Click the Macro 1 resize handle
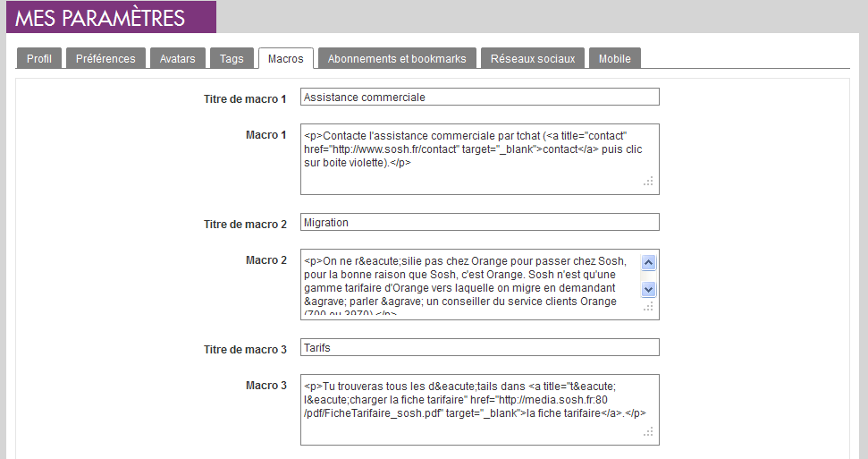This screenshot has height=459, width=868. tap(650, 182)
